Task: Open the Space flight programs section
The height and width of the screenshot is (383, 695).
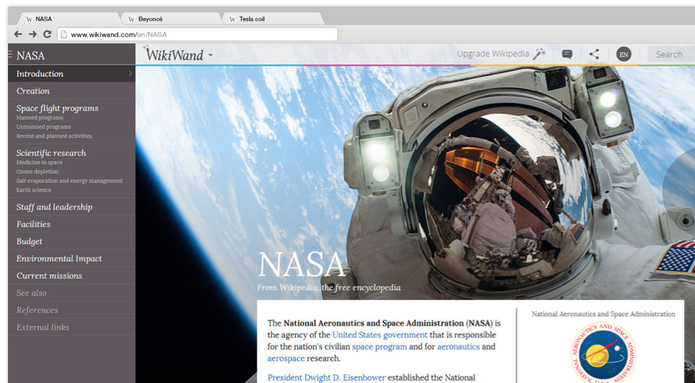Action: coord(57,108)
